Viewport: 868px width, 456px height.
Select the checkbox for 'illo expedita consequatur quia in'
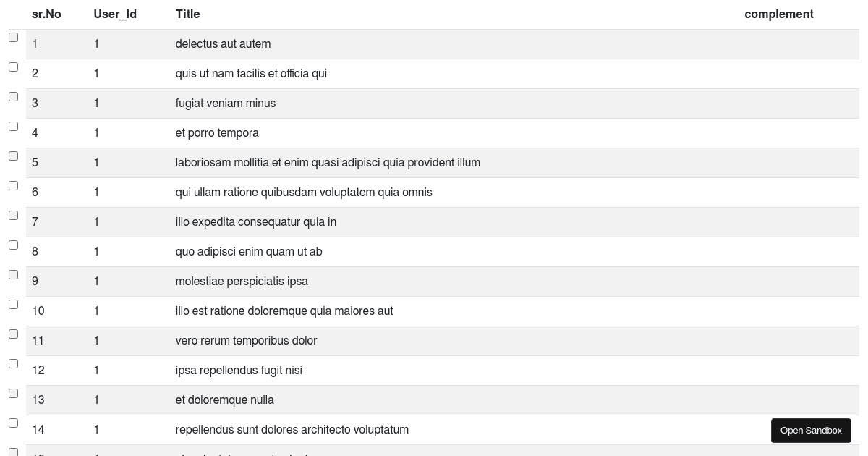(13, 215)
